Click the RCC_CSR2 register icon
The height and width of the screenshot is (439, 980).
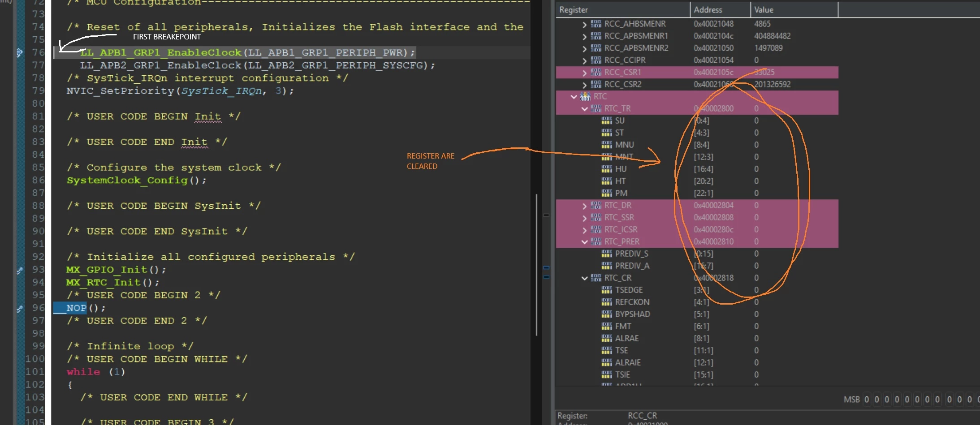[x=596, y=84]
